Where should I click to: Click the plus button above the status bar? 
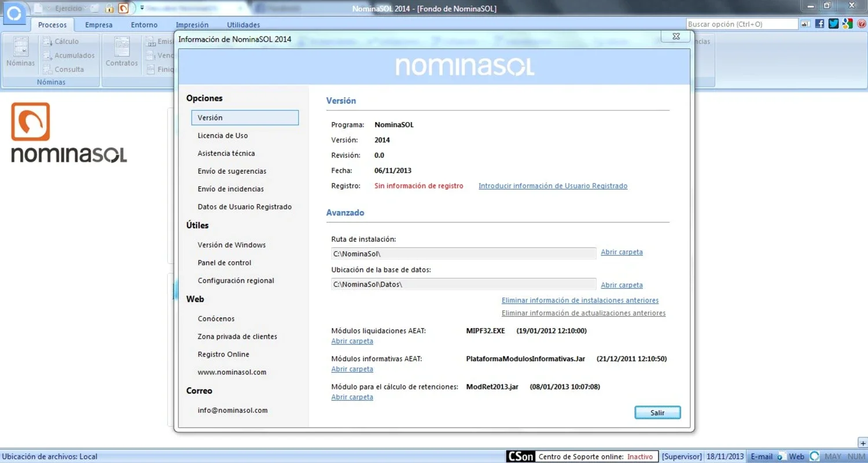point(863,443)
